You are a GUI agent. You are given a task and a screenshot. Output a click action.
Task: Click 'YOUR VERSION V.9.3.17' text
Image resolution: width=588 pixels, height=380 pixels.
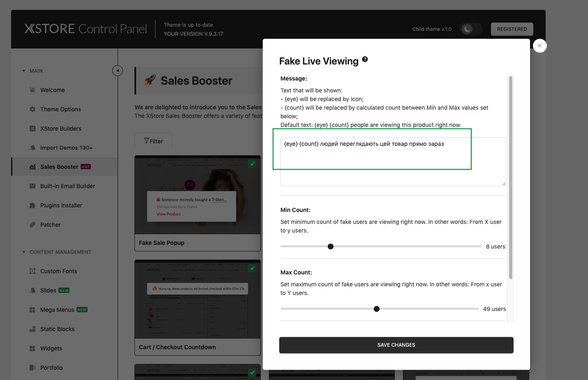click(x=193, y=34)
